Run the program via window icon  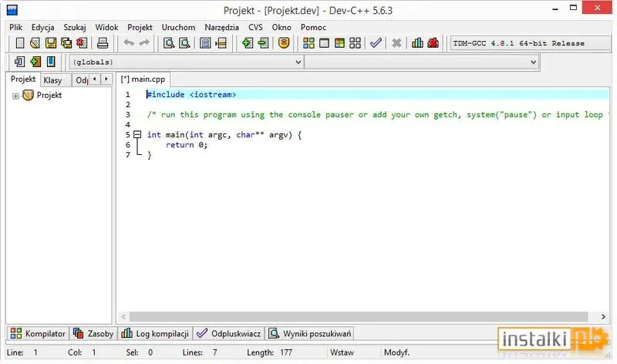324,43
